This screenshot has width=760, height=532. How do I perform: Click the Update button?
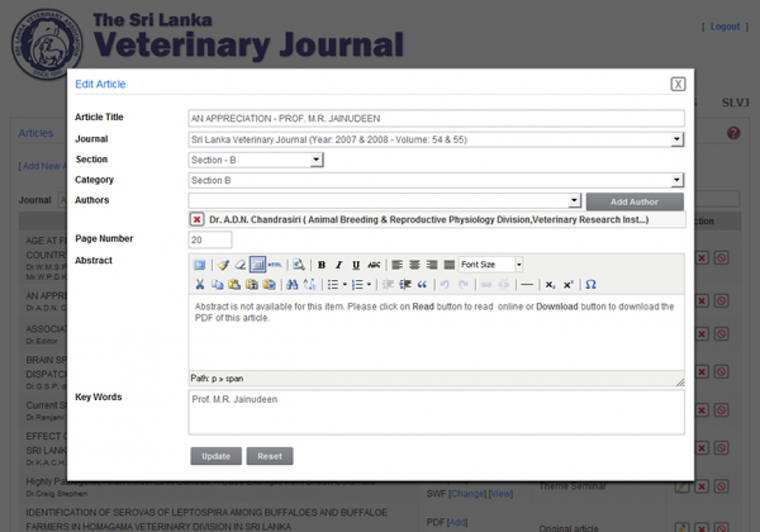coord(215,456)
